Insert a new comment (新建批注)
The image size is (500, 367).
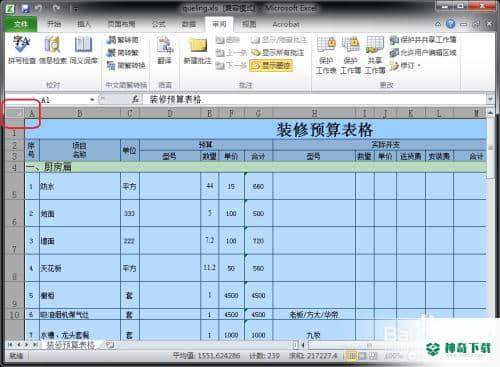coord(198,50)
